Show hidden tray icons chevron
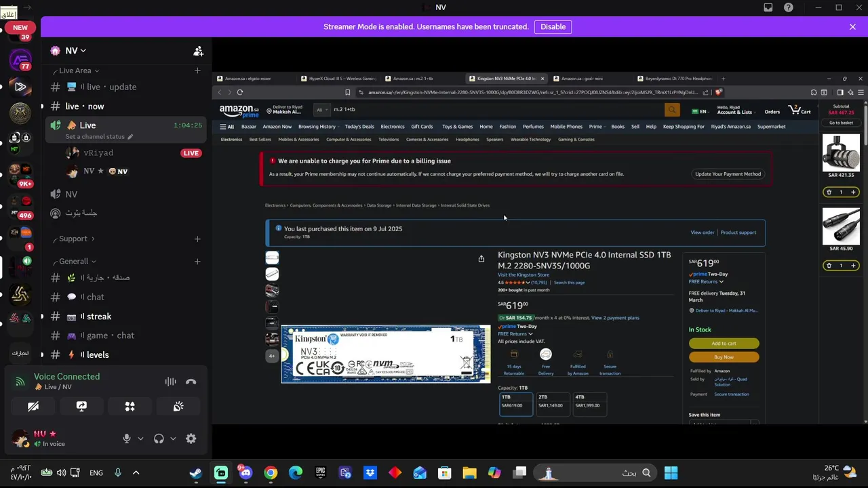This screenshot has height=488, width=868. point(136,473)
